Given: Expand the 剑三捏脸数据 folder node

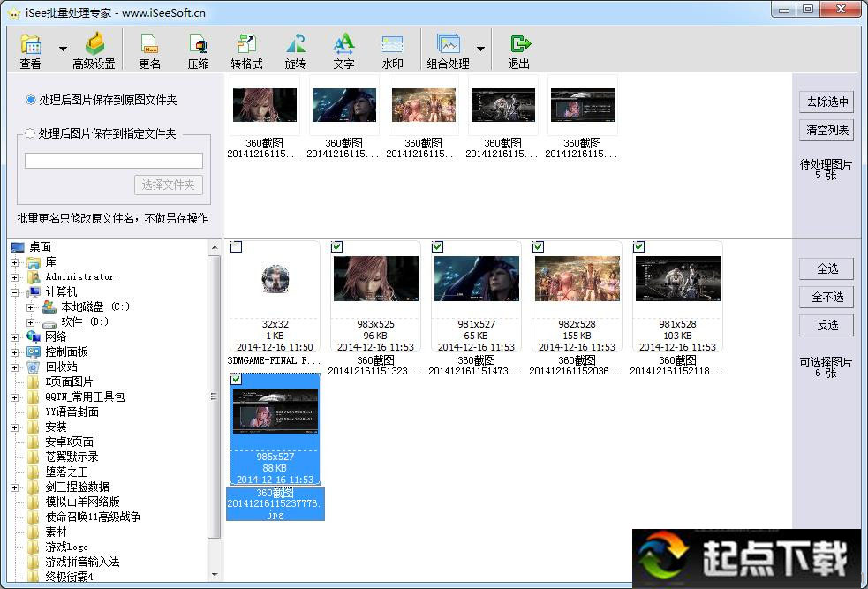Looking at the screenshot, I should [x=15, y=487].
